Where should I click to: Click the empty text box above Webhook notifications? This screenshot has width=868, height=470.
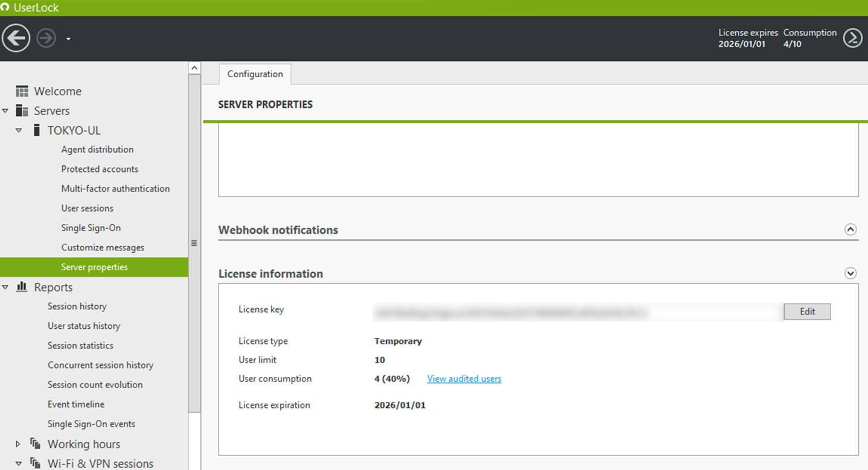point(538,160)
